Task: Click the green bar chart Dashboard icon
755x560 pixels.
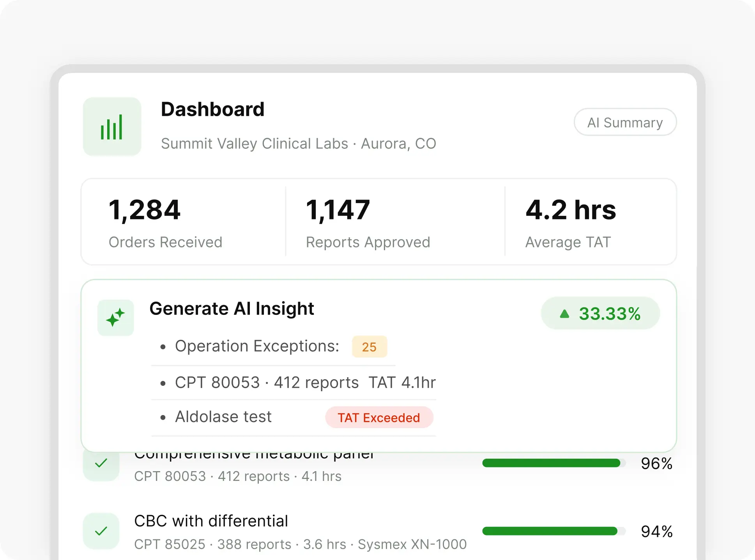Action: click(112, 127)
